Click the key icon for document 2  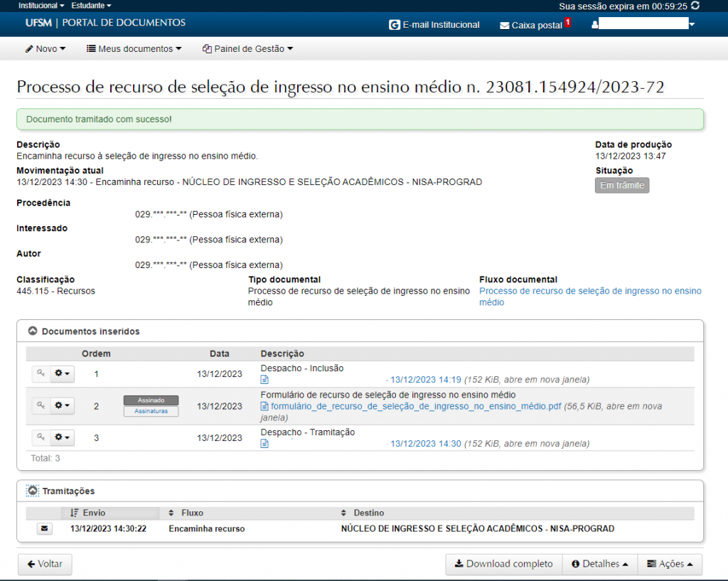coord(41,405)
